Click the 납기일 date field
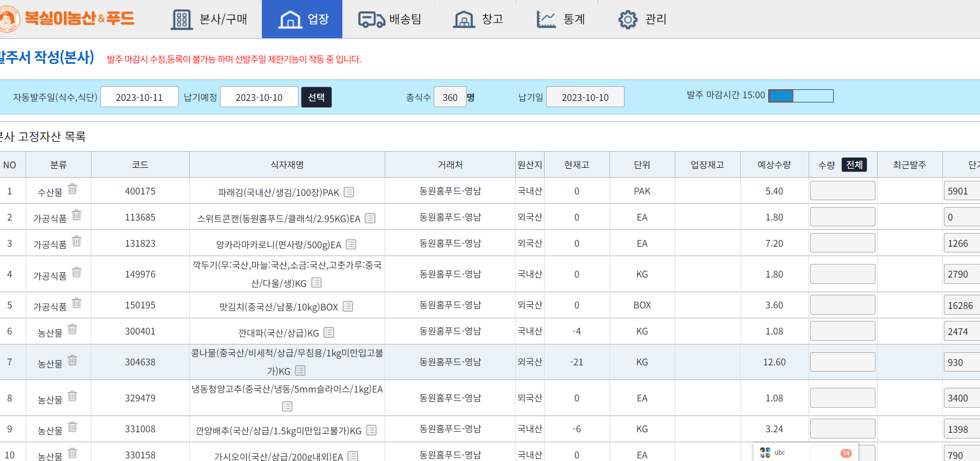This screenshot has height=461, width=980. coord(585,97)
